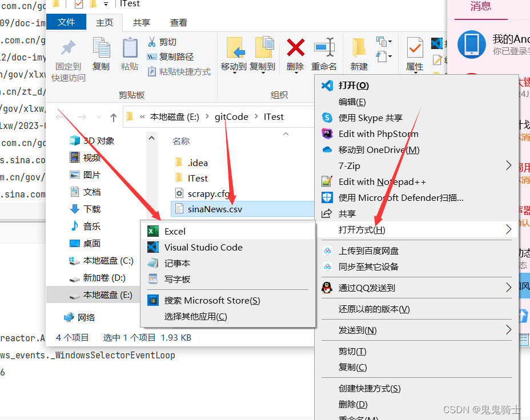This screenshot has width=530, height=420.
Task: Select Music in navigation pane
Action: [x=85, y=226]
